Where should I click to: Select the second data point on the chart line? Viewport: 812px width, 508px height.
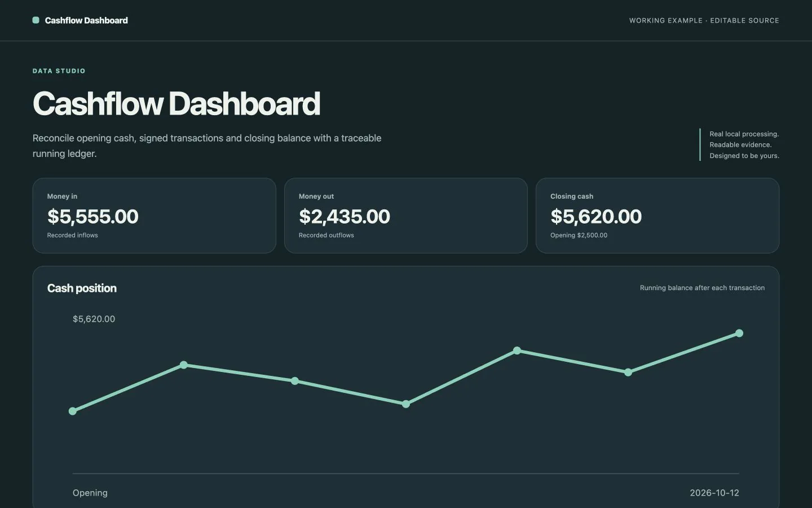pyautogui.click(x=184, y=365)
